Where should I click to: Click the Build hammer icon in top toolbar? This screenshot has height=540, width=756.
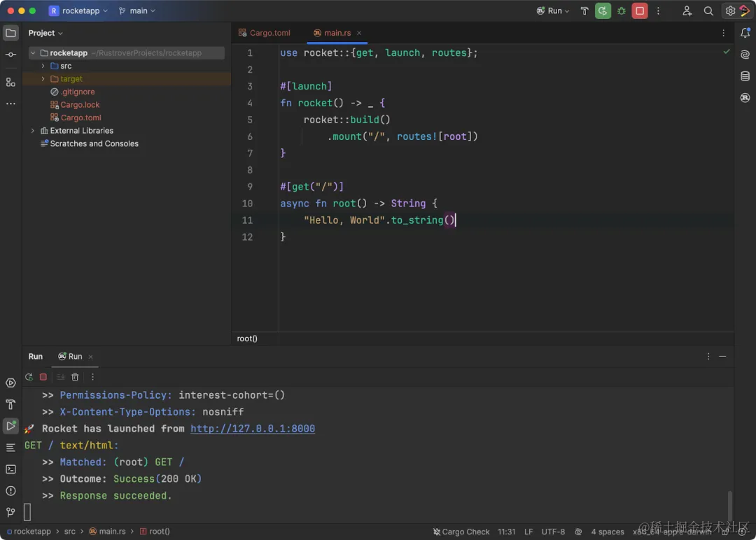tap(584, 11)
